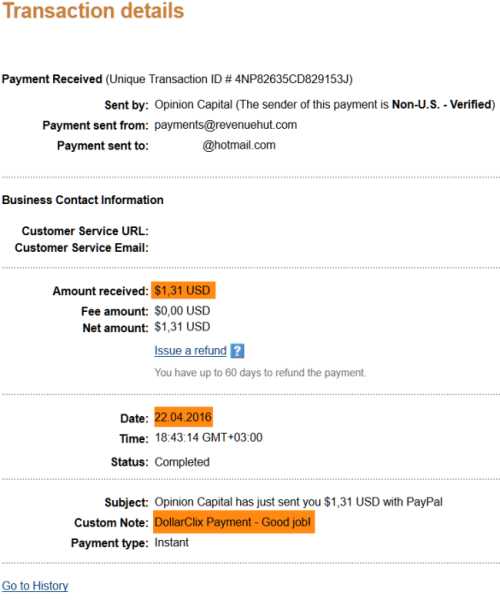This screenshot has width=500, height=600.
Task: Select the Unique Transaction ID number
Action: coord(292,79)
